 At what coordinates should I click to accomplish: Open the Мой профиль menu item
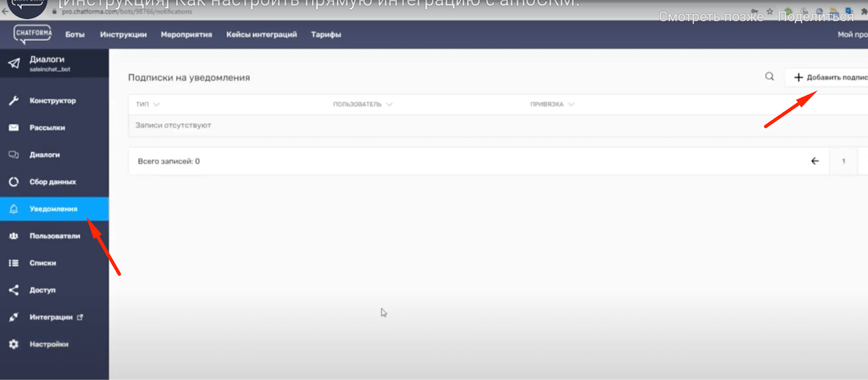[x=852, y=34]
